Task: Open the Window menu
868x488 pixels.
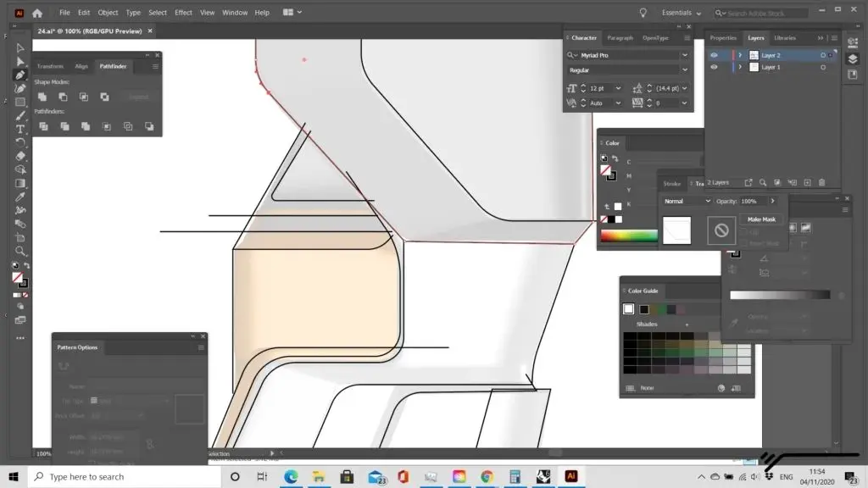Action: point(235,13)
